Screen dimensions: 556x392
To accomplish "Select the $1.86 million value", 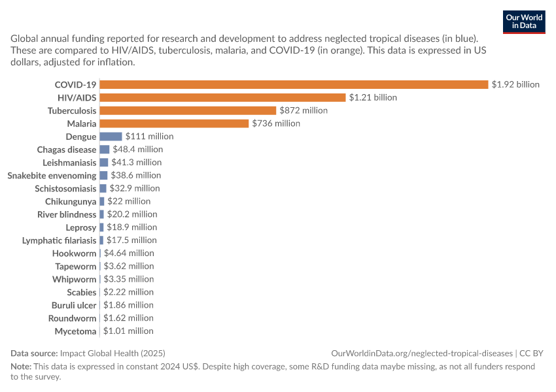I will 128,305.
